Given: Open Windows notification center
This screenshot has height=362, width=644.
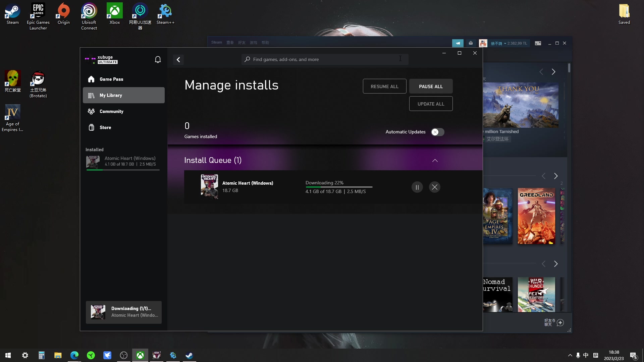Looking at the screenshot, I should tap(634, 356).
